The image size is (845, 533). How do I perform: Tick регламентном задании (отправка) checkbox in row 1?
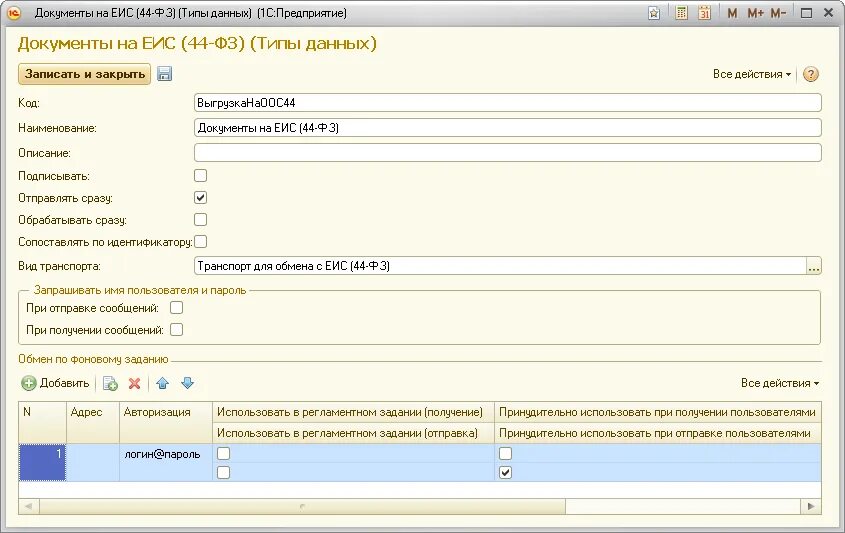pyautogui.click(x=223, y=473)
